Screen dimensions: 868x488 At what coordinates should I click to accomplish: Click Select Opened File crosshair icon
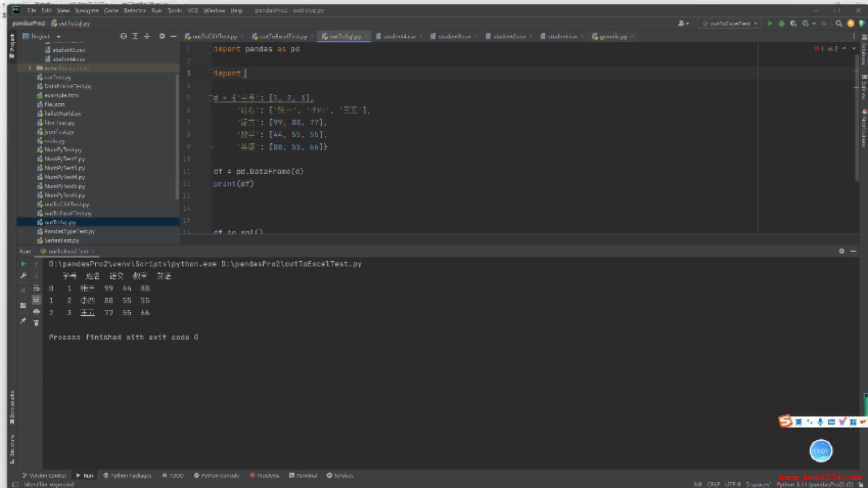[x=123, y=36]
